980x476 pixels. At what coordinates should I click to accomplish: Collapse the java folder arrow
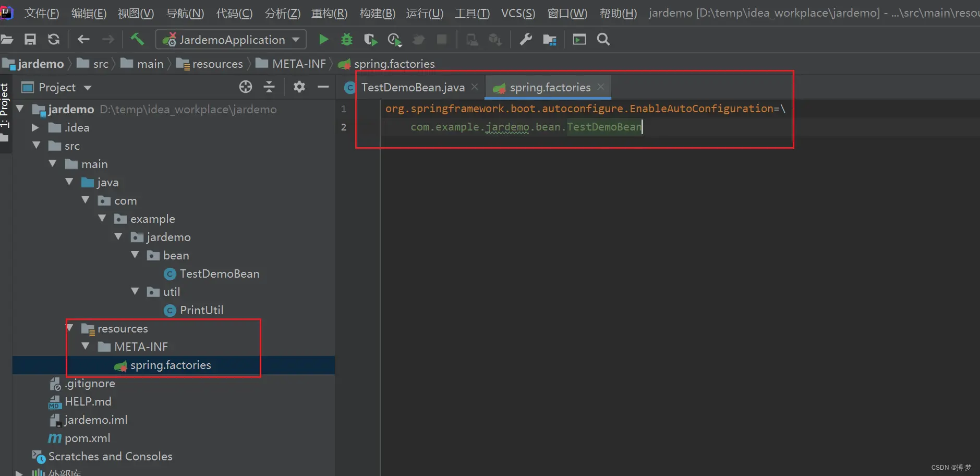point(69,182)
